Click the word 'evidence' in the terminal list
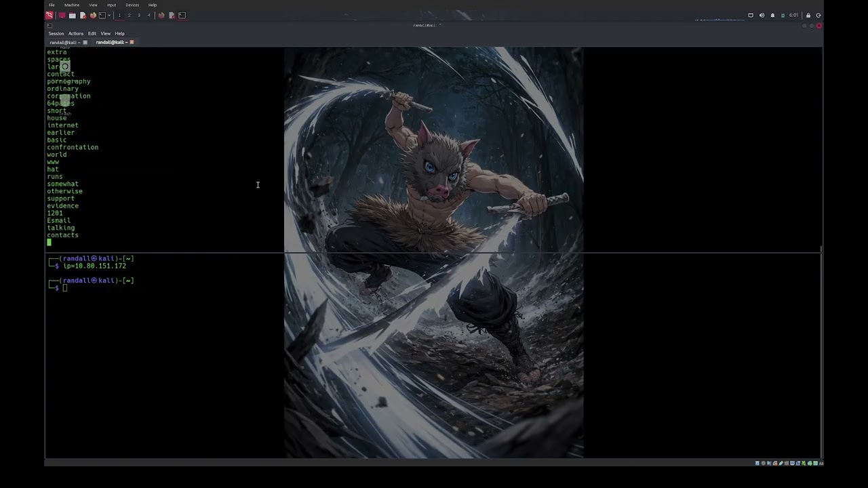 click(x=62, y=206)
